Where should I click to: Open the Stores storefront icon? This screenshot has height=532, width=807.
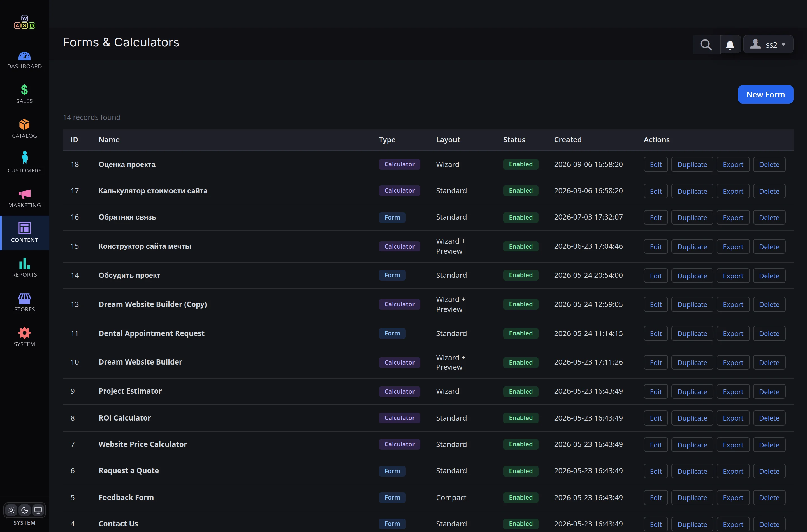click(24, 298)
